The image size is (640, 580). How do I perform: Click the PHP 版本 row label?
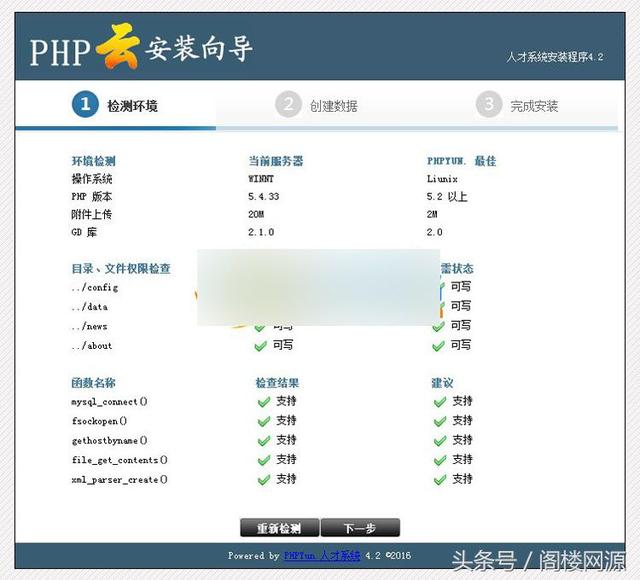click(92, 196)
